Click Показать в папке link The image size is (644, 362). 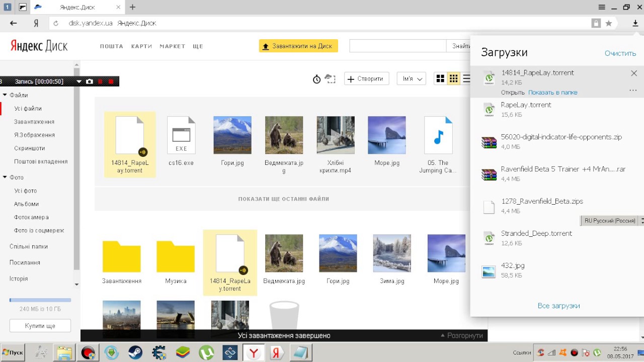(x=553, y=93)
